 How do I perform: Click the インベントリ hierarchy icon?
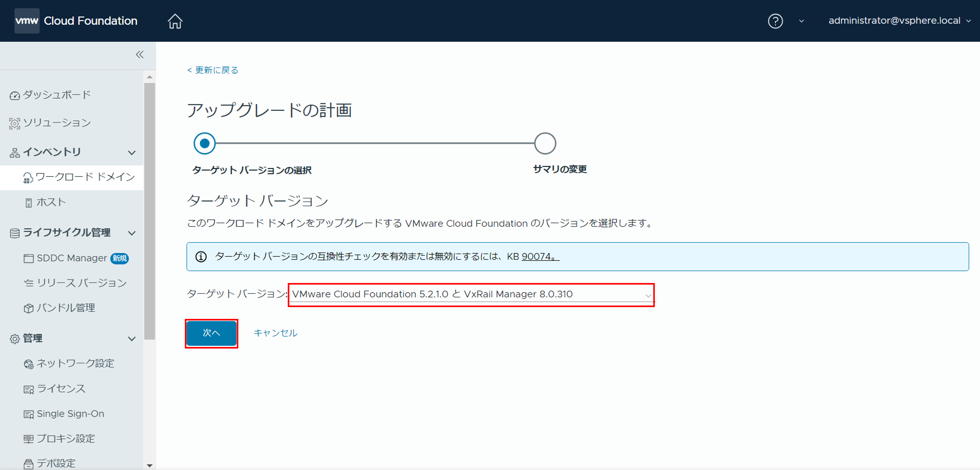pyautogui.click(x=14, y=153)
